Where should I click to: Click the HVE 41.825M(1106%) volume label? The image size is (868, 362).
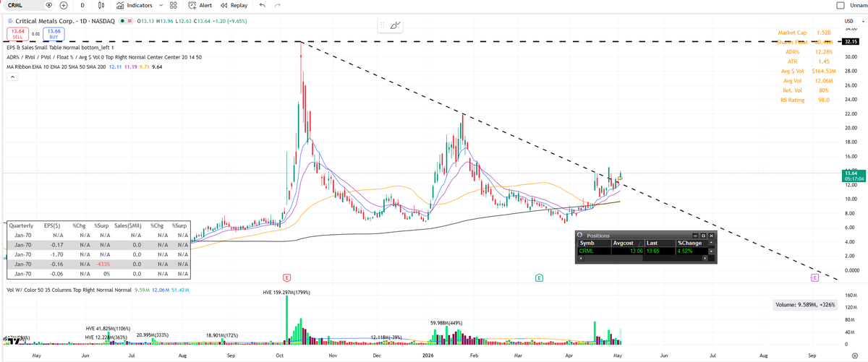coord(108,329)
